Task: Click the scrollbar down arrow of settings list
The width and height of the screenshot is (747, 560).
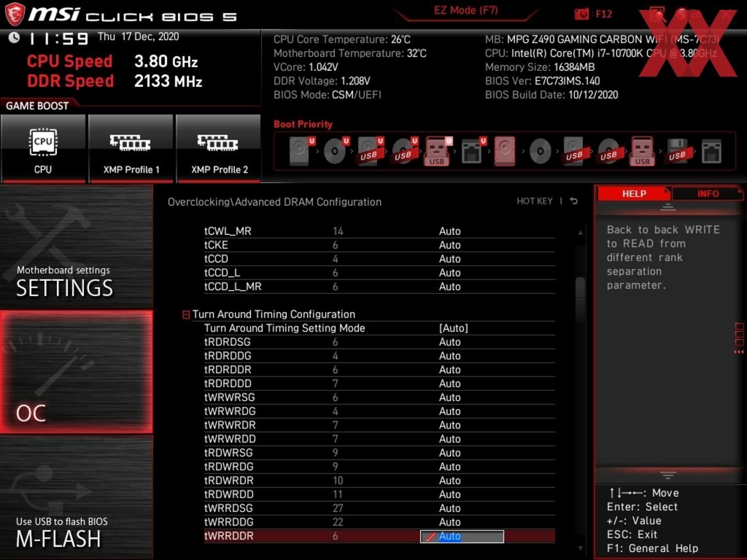Action: point(580,548)
